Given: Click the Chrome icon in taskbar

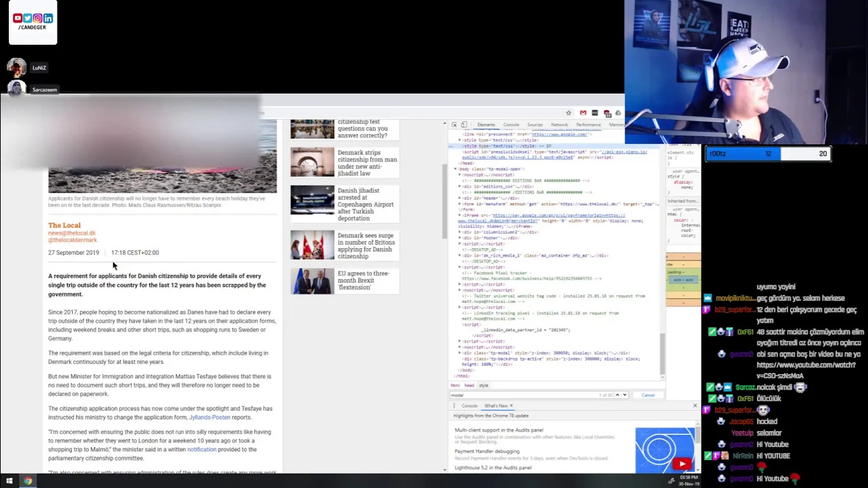Looking at the screenshot, I should (28, 481).
